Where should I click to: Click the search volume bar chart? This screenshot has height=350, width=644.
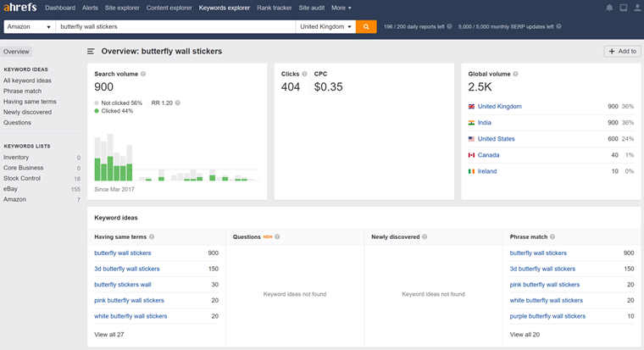click(177, 158)
